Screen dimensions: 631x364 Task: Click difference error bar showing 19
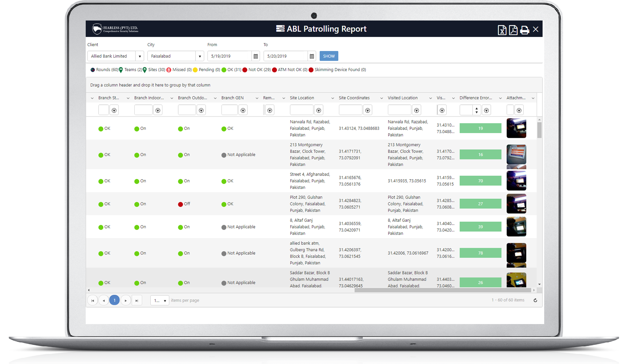tap(480, 128)
